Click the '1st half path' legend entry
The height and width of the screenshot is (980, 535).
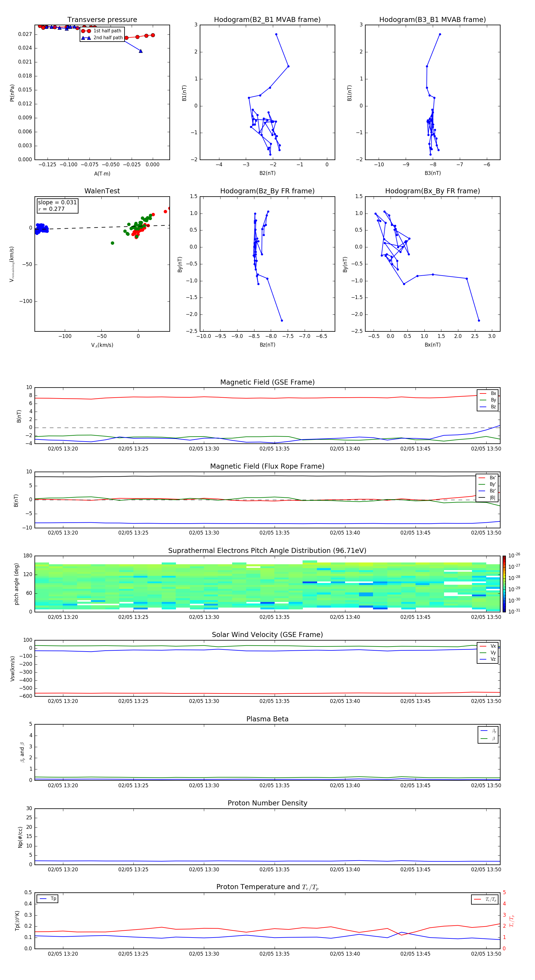tap(102, 31)
